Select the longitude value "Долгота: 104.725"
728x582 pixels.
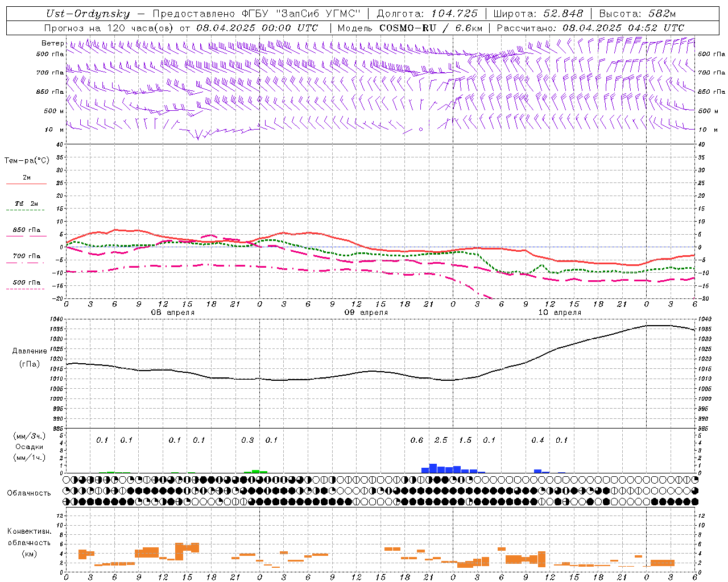428,14
